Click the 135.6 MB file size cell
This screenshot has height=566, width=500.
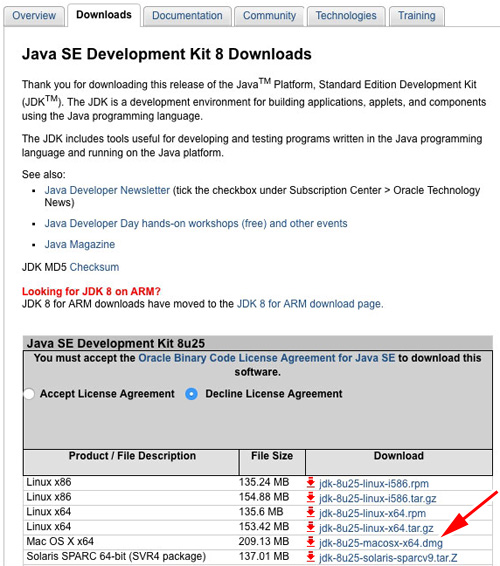coord(261,512)
